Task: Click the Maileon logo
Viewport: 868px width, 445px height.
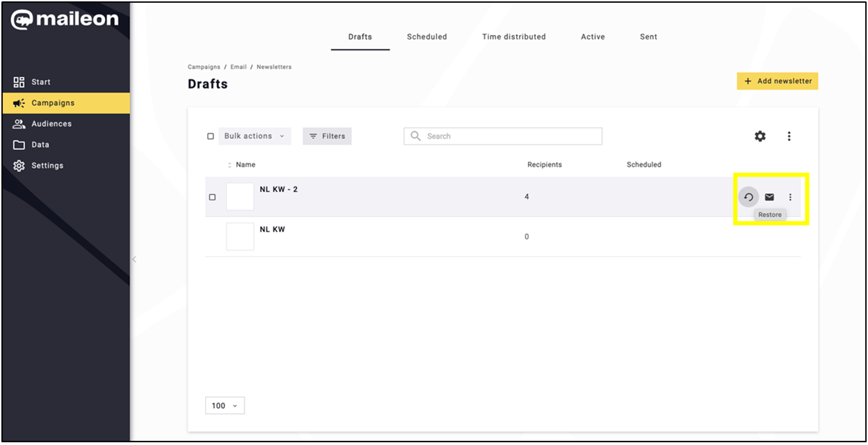Action: tap(65, 19)
